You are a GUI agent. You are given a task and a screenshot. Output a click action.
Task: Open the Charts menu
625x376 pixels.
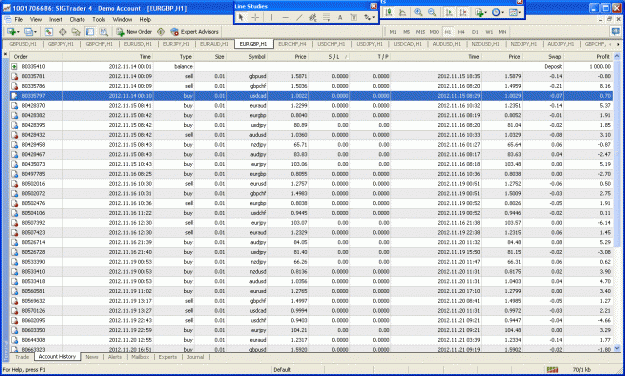pyautogui.click(x=77, y=19)
